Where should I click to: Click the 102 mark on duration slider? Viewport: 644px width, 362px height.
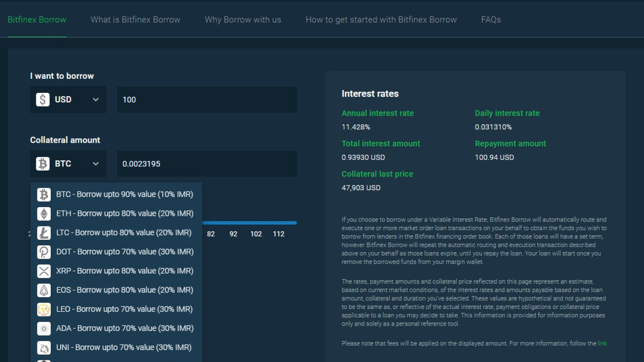click(x=256, y=234)
